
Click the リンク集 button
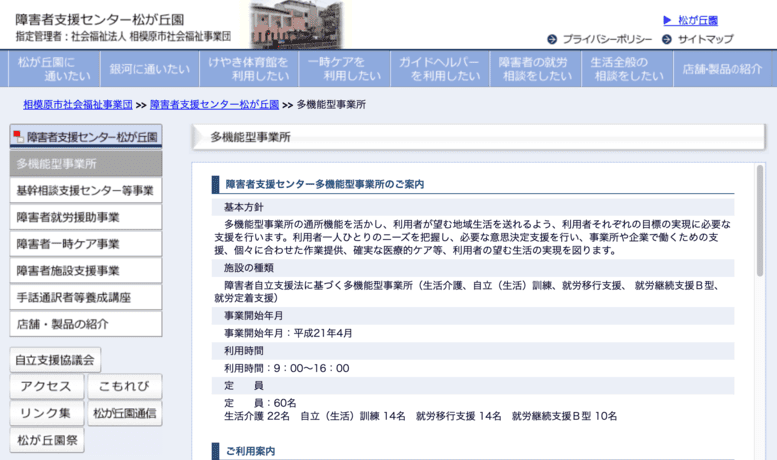point(47,413)
